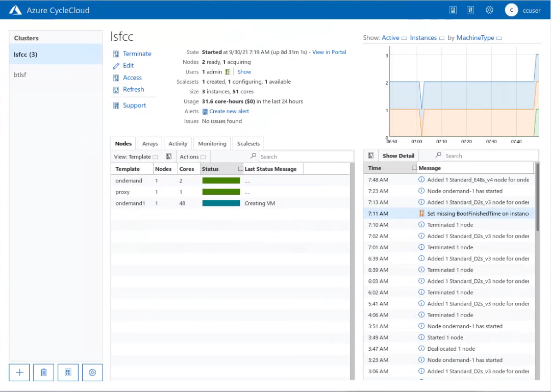
Task: Click the info icon for the 7:02 AM event
Action: (x=421, y=236)
